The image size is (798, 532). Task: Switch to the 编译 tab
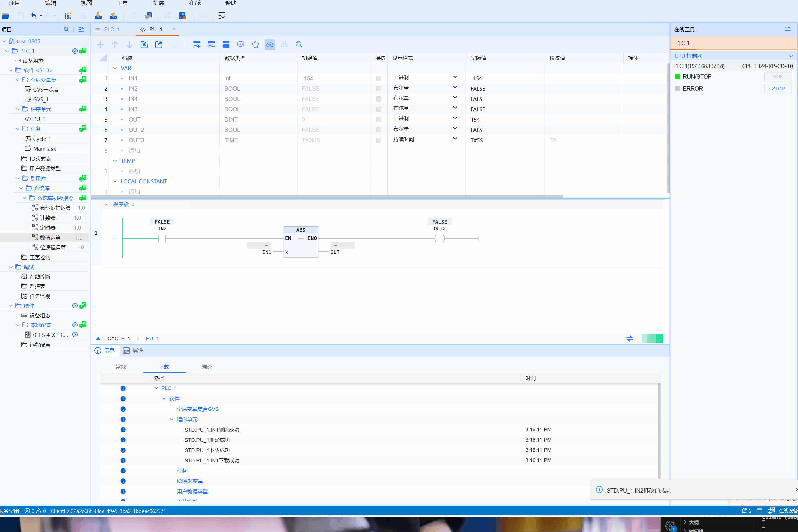pyautogui.click(x=207, y=367)
